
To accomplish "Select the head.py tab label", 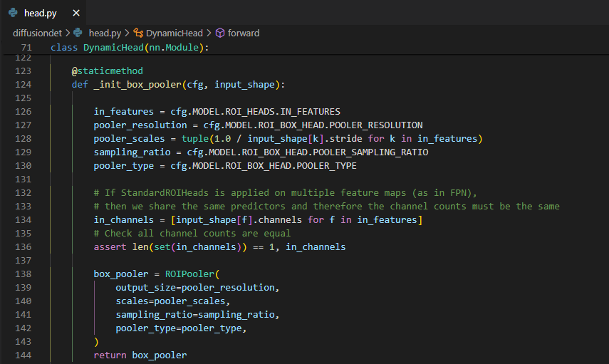I will pos(41,13).
